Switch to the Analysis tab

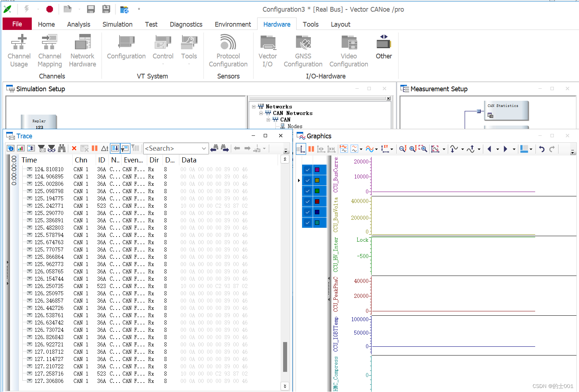pyautogui.click(x=79, y=24)
